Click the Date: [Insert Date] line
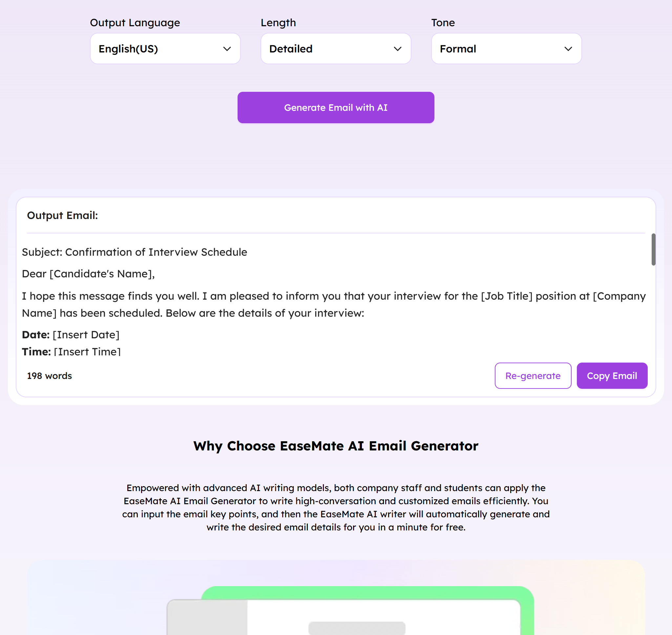The image size is (672, 635). [x=71, y=335]
